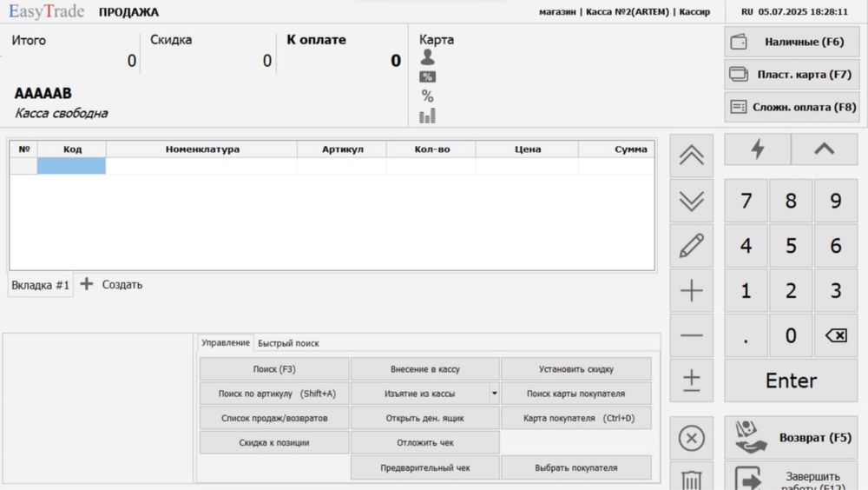The width and height of the screenshot is (868, 490).
Task: Click the lightning bolt quick action button
Action: (x=757, y=149)
